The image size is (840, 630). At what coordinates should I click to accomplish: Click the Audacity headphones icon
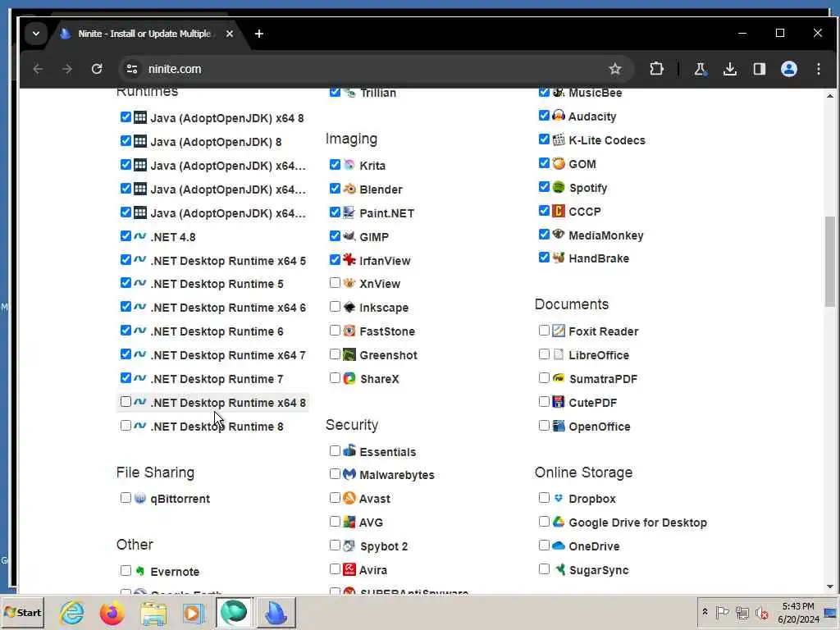[558, 116]
